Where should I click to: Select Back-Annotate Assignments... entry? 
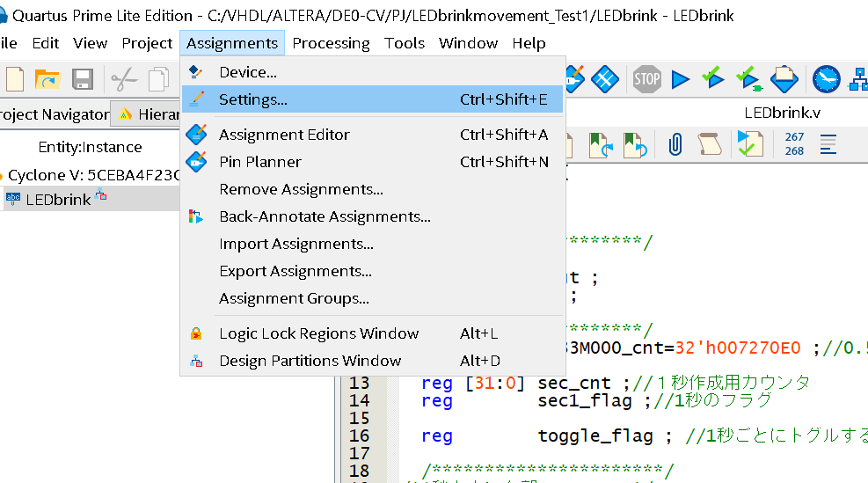pos(372,216)
